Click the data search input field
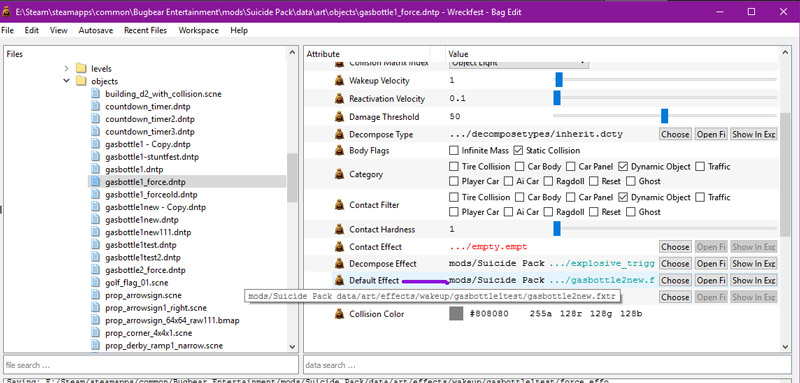This screenshot has height=383, width=800. pyautogui.click(x=548, y=365)
